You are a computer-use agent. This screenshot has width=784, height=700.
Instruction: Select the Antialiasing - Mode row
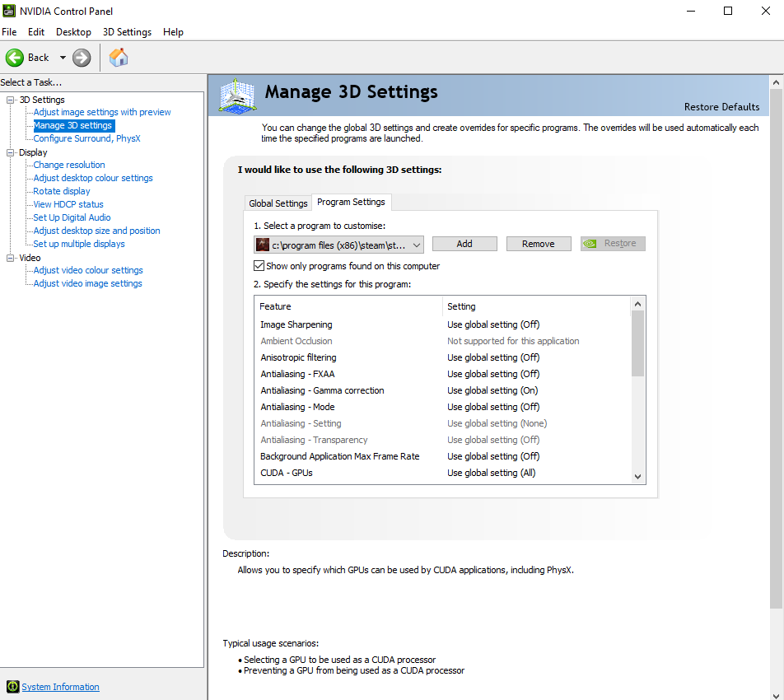coord(442,407)
